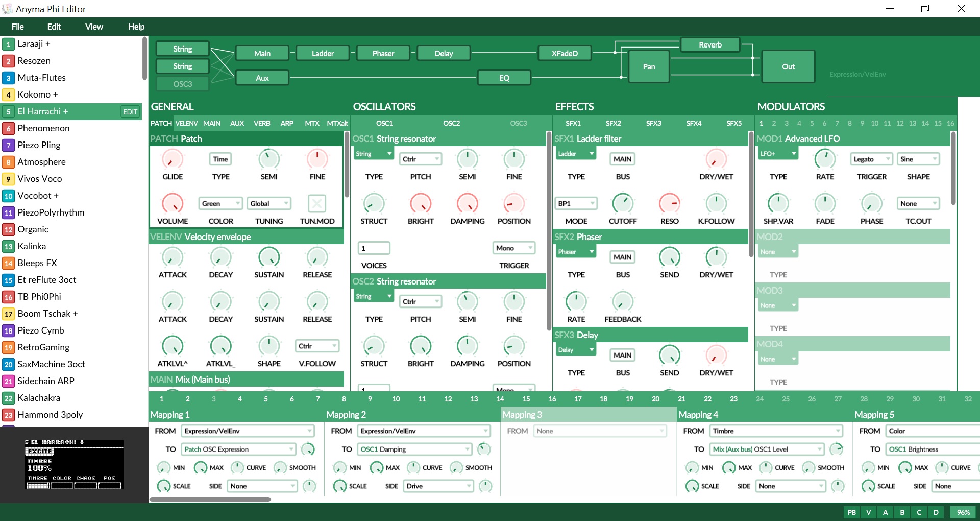
Task: Click the Pan block in the signal chain
Action: coord(649,66)
